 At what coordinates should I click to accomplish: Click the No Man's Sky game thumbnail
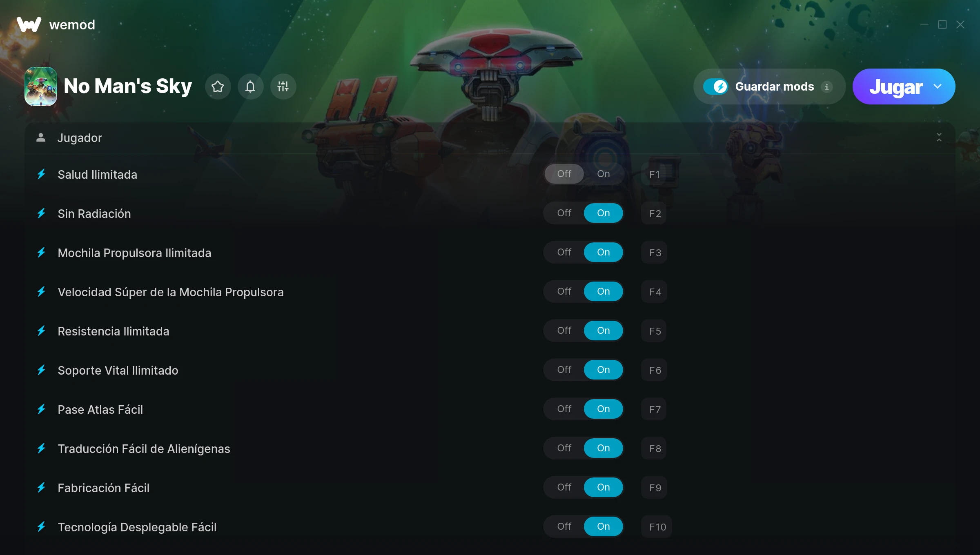pos(41,87)
